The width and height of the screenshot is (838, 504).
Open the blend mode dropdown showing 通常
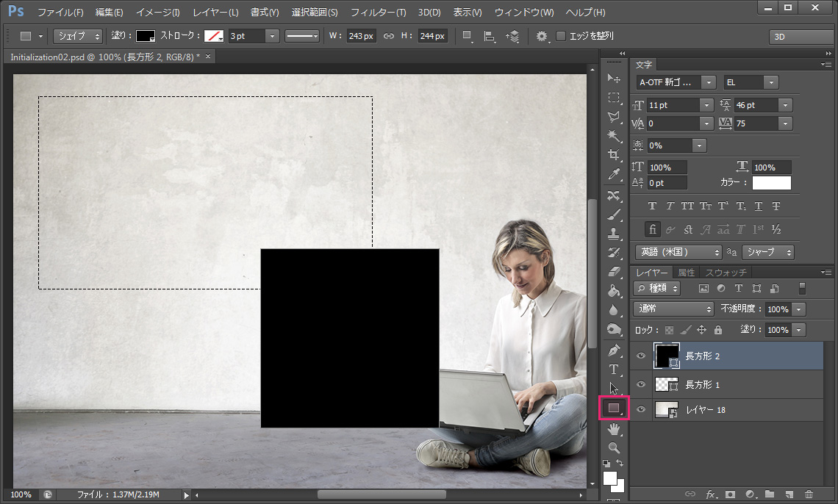673,309
